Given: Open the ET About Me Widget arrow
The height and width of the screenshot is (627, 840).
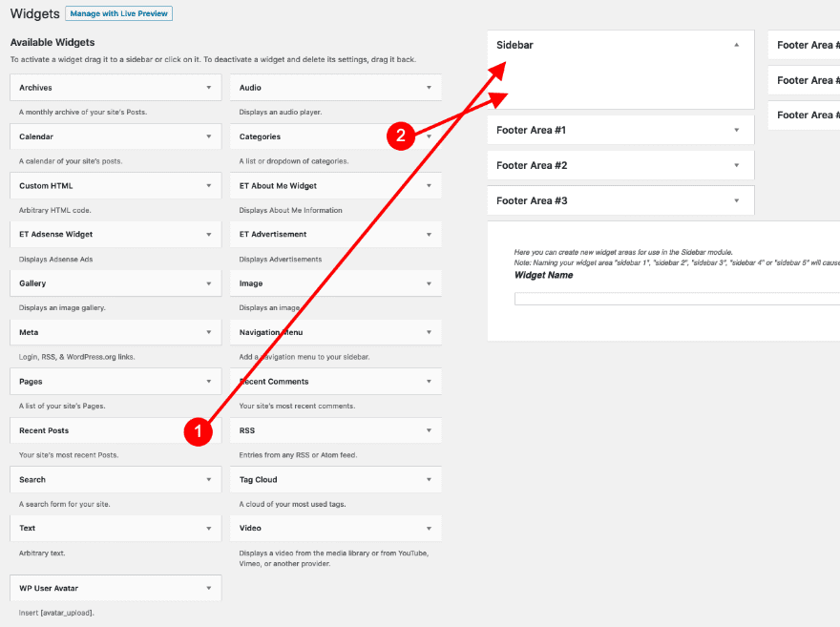Looking at the screenshot, I should click(x=429, y=185).
